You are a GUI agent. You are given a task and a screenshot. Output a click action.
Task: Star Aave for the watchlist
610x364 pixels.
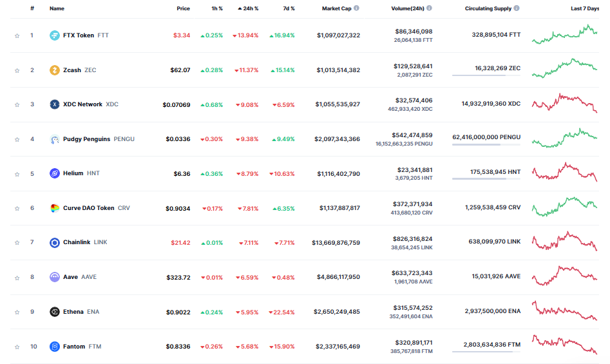(x=17, y=278)
